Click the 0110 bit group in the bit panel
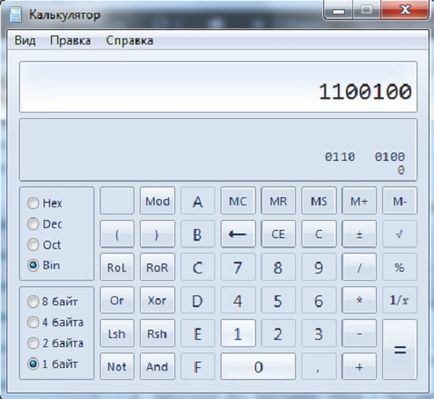 (340, 156)
